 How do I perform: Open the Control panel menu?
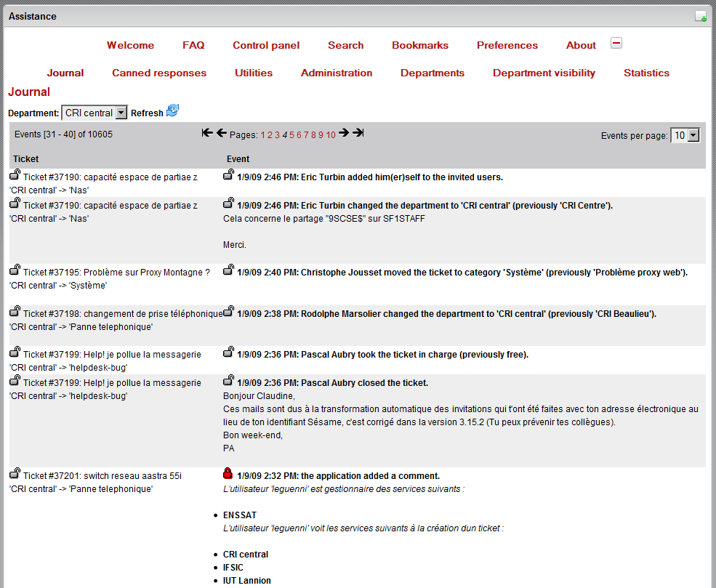pyautogui.click(x=266, y=45)
